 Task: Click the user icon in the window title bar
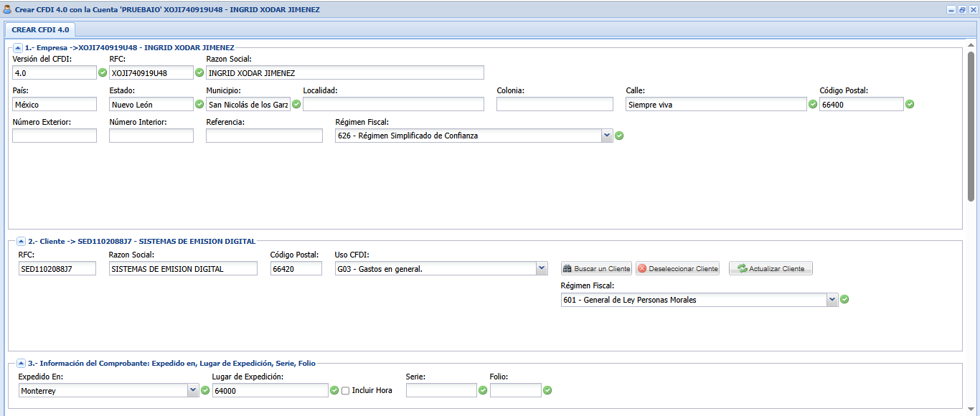(x=7, y=10)
